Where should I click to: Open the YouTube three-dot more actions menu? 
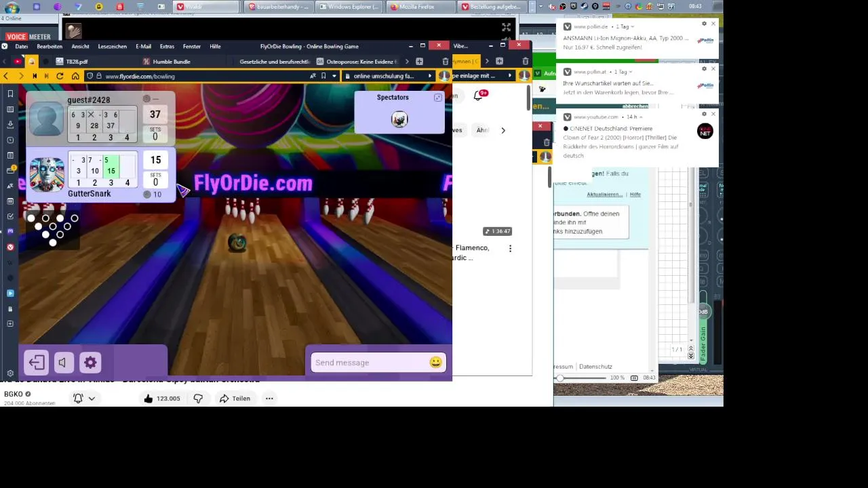(x=269, y=399)
